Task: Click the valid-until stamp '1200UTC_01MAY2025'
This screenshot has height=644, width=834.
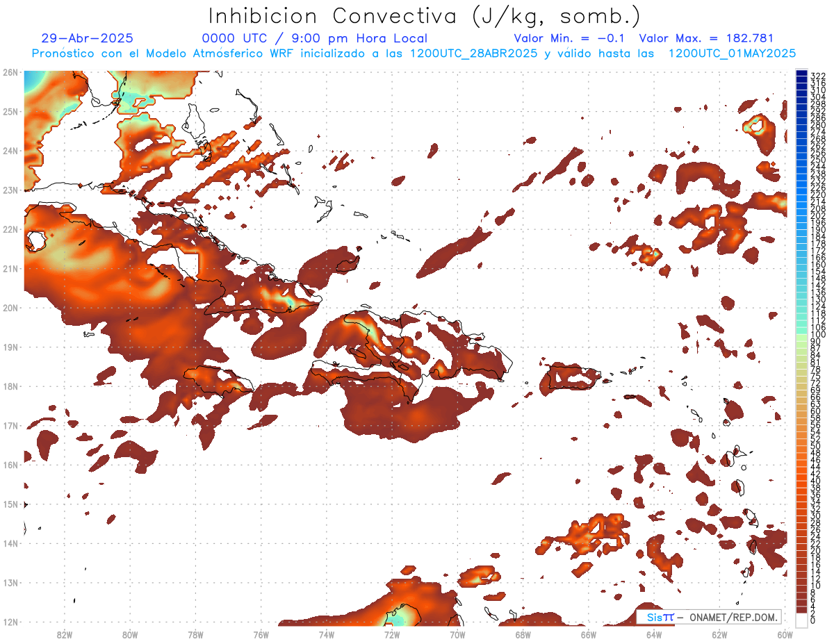Action: pos(732,53)
